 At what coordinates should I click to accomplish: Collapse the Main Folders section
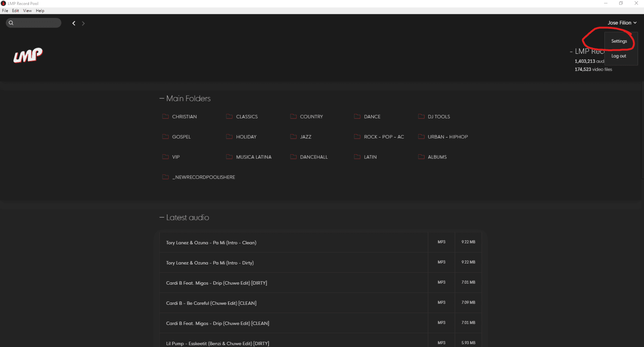pos(162,99)
